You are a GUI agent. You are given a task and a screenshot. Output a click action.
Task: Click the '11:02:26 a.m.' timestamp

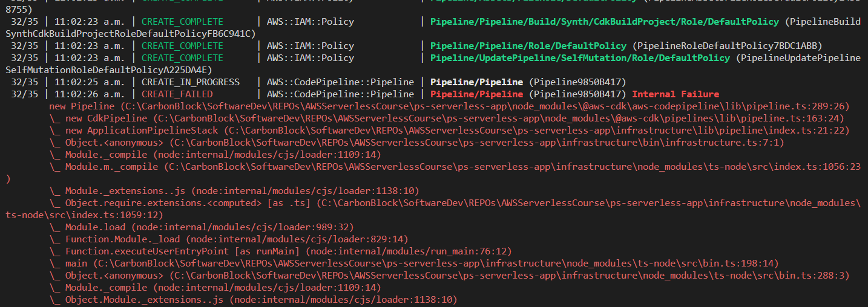(88, 94)
